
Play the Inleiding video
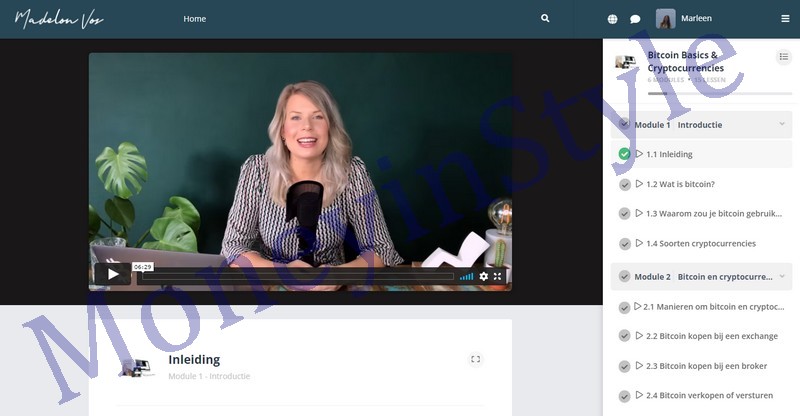click(113, 275)
